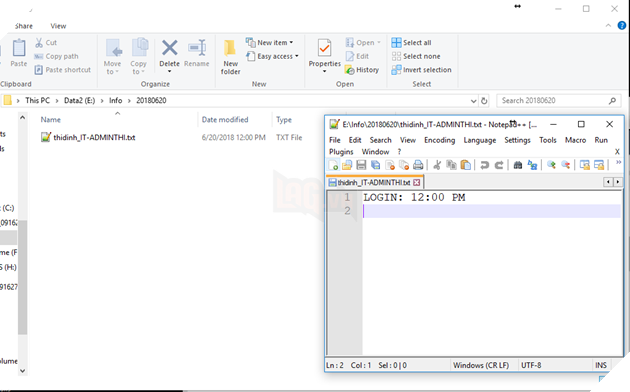
Task: Click the Close file icon in Notepad++ toolbar
Action: (x=390, y=165)
